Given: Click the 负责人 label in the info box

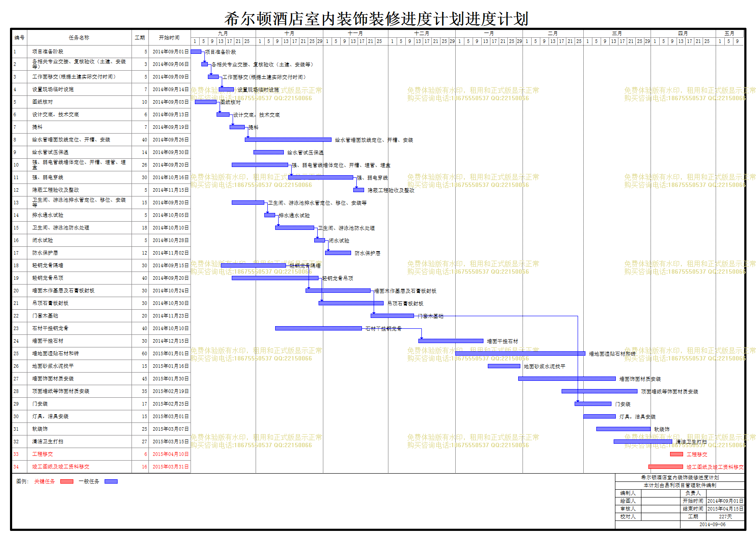Looking at the screenshot, I should pos(693,493).
